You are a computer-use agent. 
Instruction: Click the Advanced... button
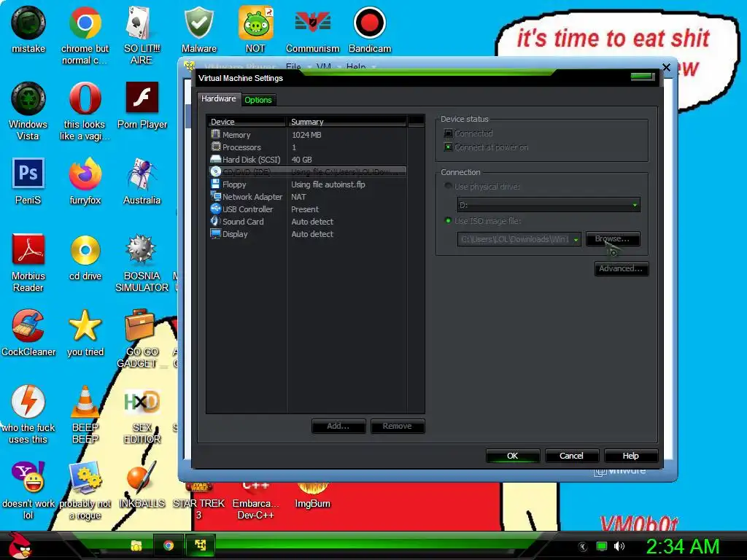click(622, 268)
